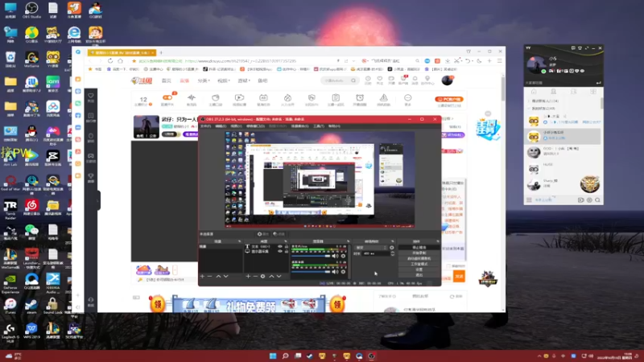Click the browser vertical scrollbar
This screenshot has width=644, height=362.
pyautogui.click(x=503, y=88)
